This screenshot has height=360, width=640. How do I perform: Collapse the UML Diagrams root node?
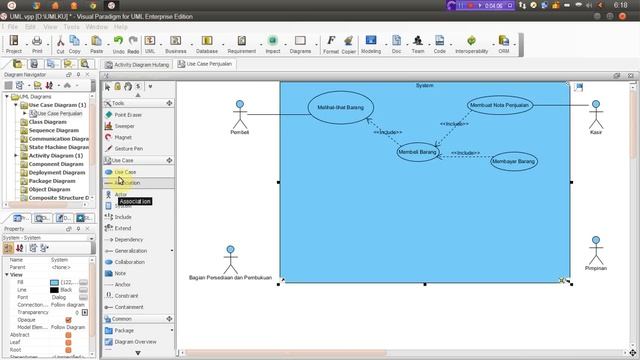pyautogui.click(x=7, y=97)
